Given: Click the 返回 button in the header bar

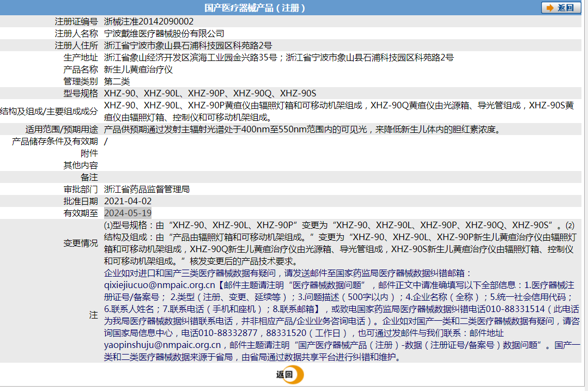Looking at the screenshot, I should click(x=561, y=8).
